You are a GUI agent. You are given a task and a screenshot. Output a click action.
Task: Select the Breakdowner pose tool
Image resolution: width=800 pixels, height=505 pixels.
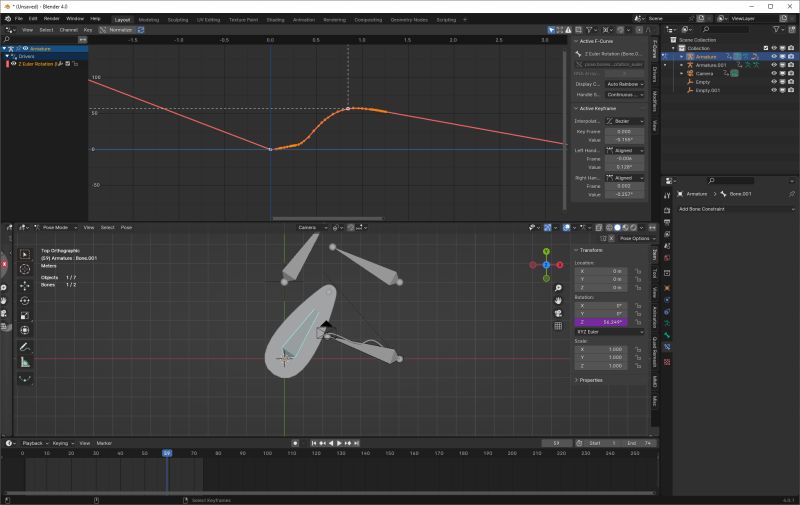(x=24, y=379)
